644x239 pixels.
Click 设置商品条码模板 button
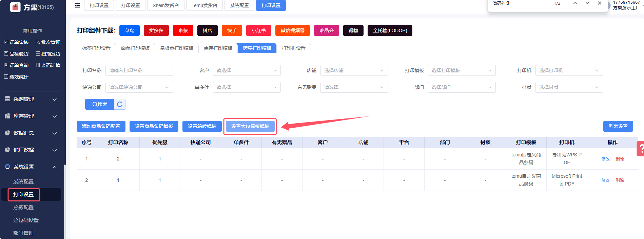(154, 126)
